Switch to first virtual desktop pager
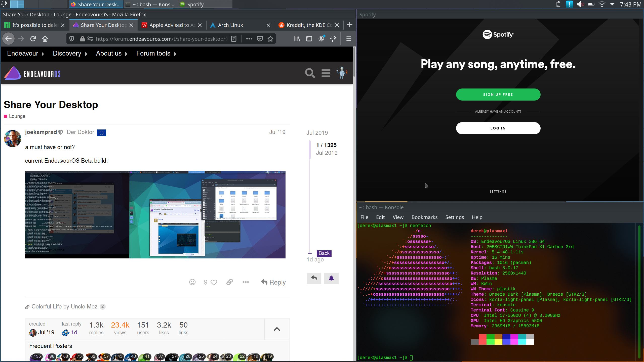This screenshot has height=362, width=644. click(17, 4)
